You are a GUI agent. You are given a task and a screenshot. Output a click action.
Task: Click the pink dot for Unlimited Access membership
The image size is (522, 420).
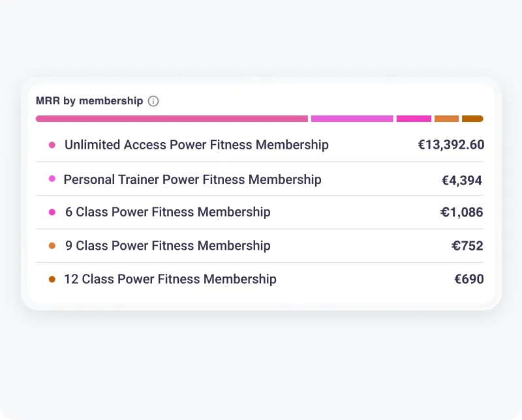pyautogui.click(x=52, y=145)
